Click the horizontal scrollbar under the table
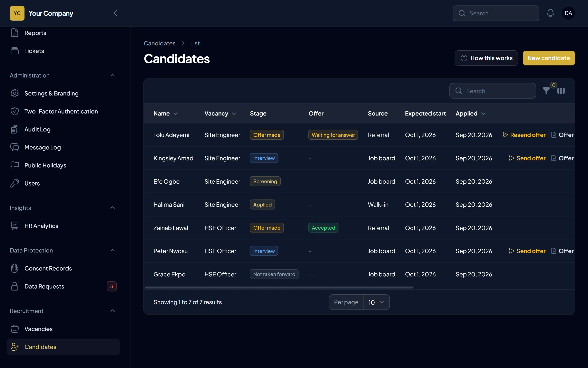 [x=279, y=287]
